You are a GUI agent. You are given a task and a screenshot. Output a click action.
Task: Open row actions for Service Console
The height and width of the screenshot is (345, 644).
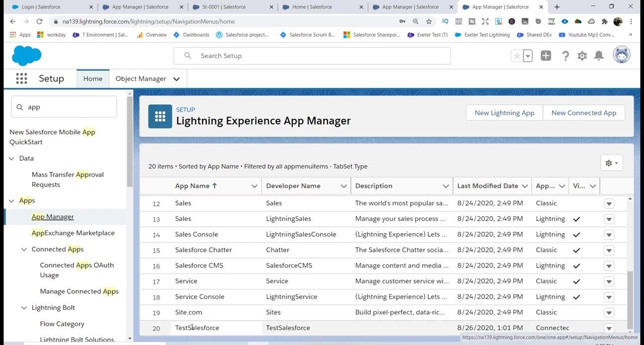point(609,297)
